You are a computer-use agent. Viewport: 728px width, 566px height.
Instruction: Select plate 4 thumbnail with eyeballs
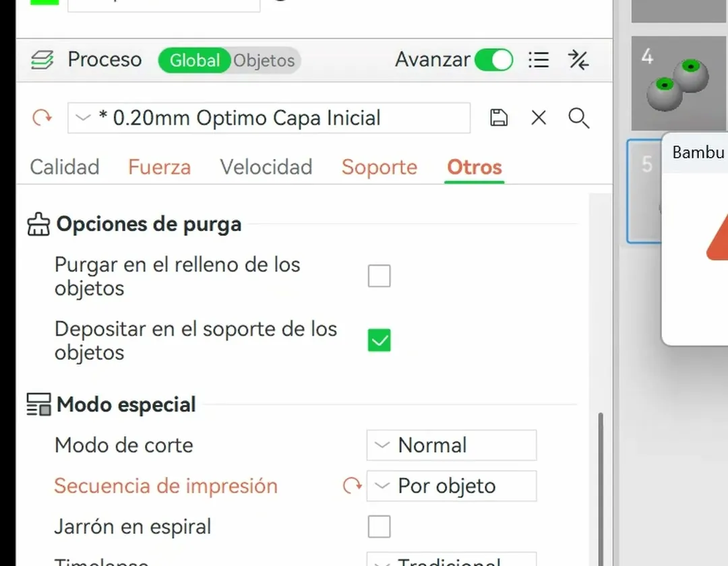coord(679,84)
